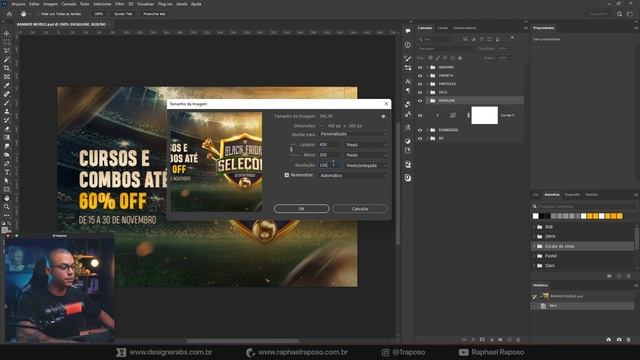Open the Reamostrar Automático dropdown

point(353,176)
